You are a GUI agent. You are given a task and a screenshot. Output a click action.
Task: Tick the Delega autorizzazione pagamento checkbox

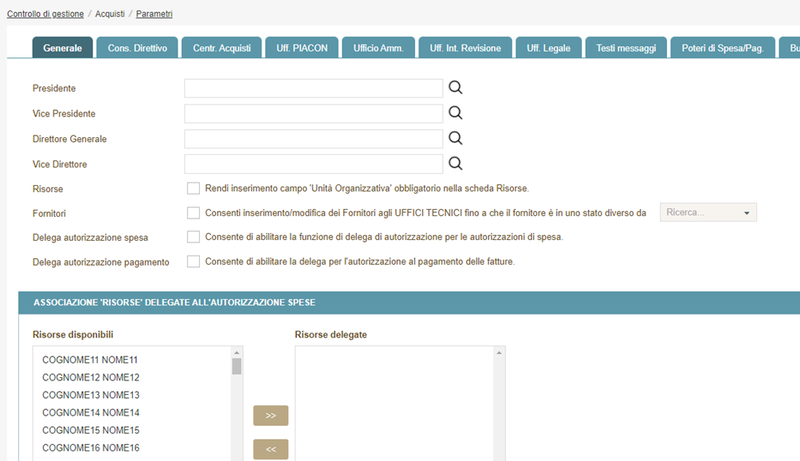193,262
